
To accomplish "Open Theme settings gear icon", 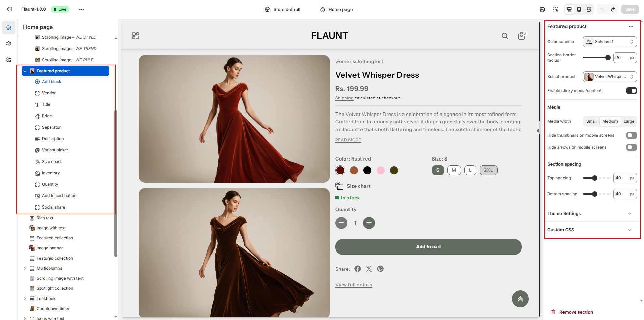I will (x=9, y=44).
